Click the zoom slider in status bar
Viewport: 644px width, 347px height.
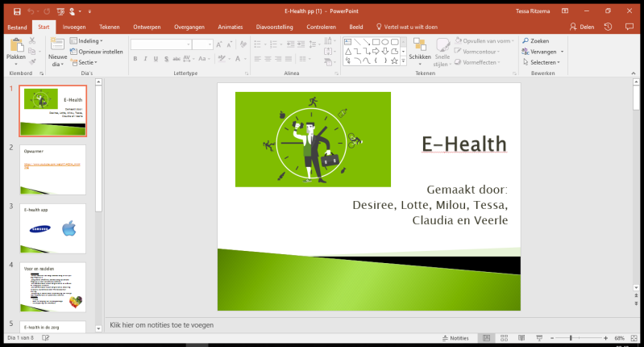coord(571,337)
